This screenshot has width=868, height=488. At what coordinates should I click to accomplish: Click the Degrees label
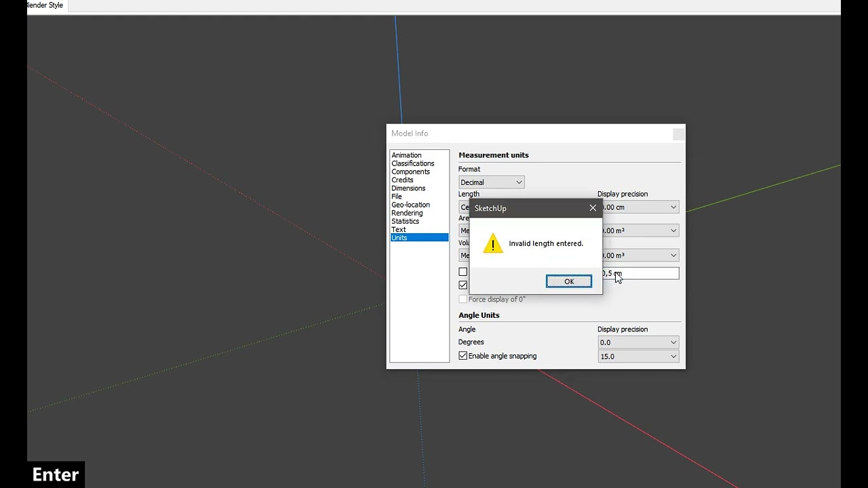[x=471, y=342]
